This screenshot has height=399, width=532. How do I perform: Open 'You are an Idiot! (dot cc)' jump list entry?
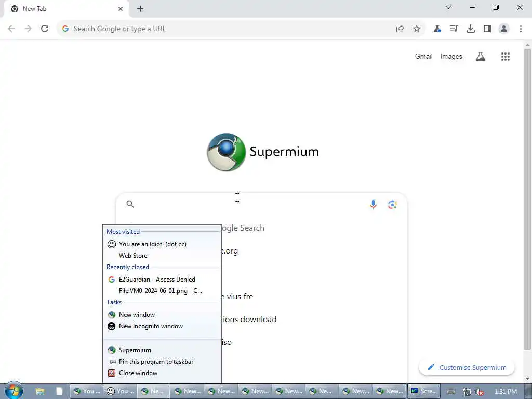pyautogui.click(x=162, y=244)
